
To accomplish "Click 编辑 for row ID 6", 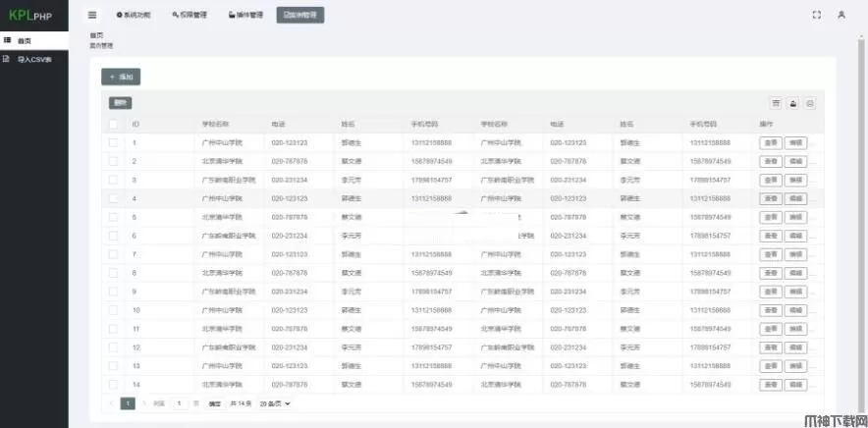I will (795, 236).
